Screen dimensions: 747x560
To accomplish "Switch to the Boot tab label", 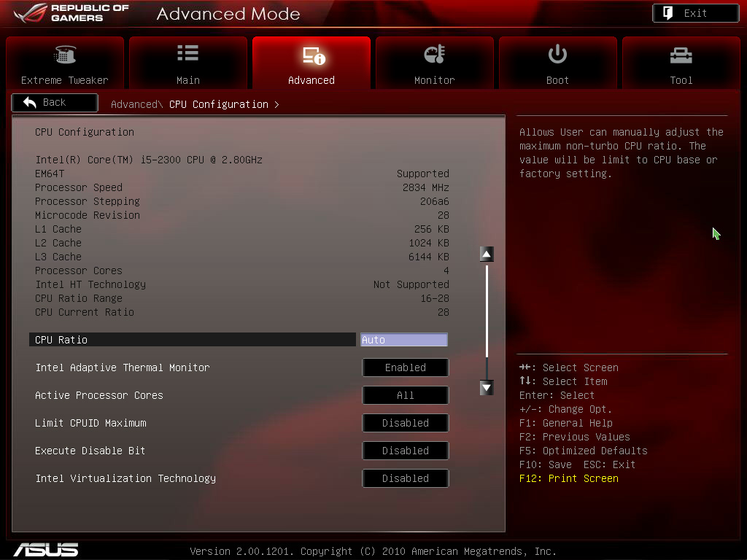I will point(557,80).
